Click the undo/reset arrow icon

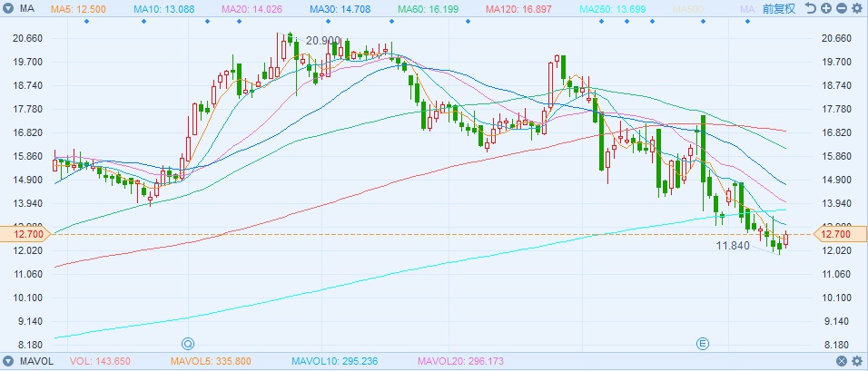[811, 8]
